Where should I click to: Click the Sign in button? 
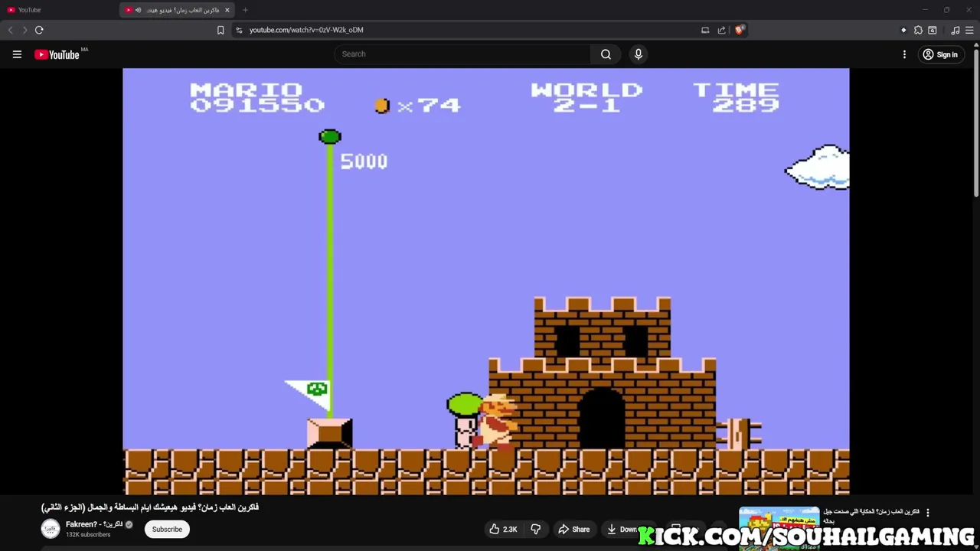[940, 54]
